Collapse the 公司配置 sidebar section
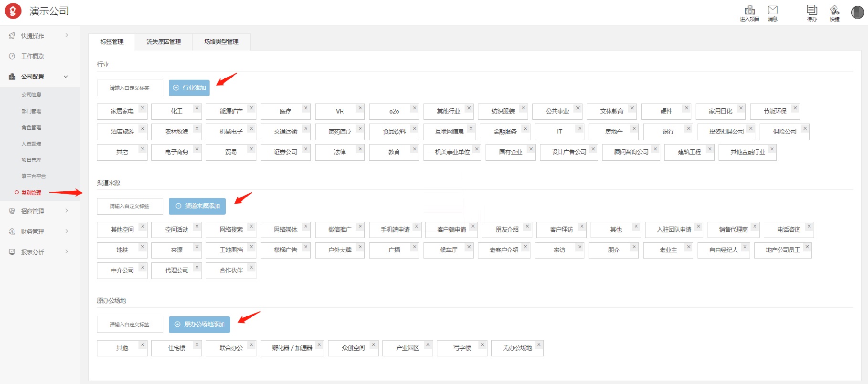 [38, 76]
